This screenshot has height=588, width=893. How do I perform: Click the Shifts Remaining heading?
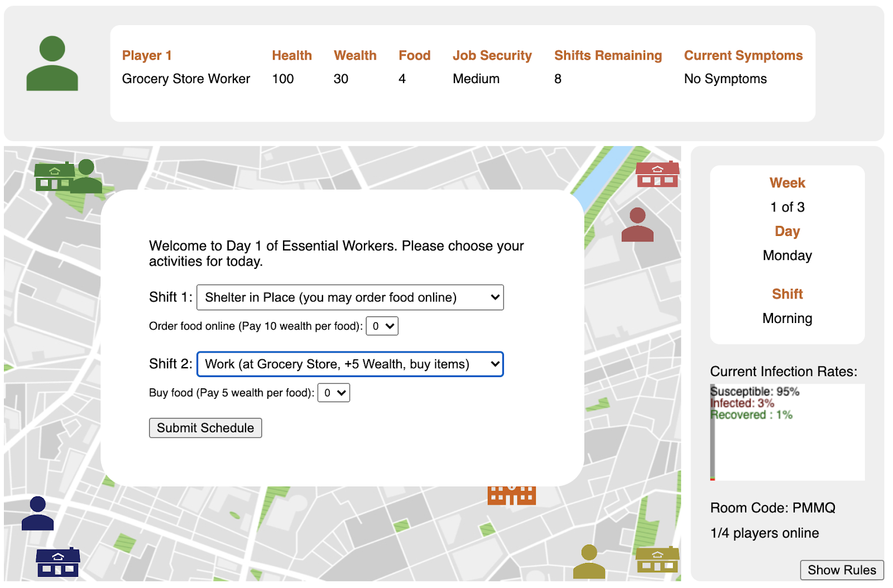point(608,55)
